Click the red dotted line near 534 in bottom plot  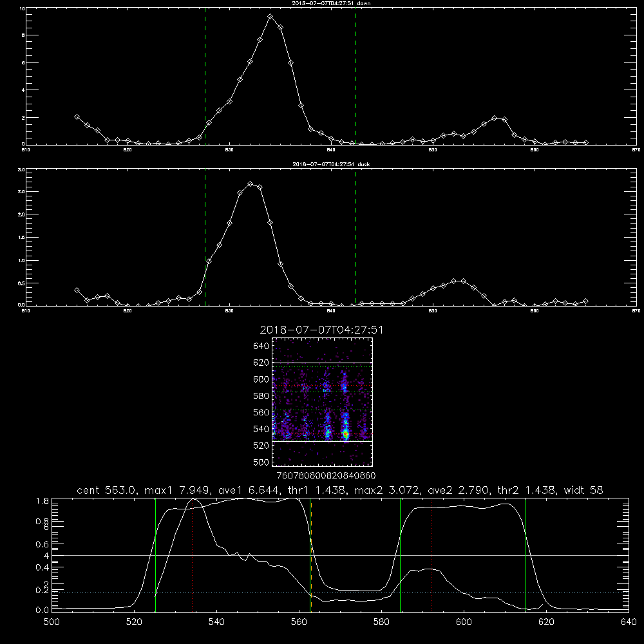tap(192, 554)
